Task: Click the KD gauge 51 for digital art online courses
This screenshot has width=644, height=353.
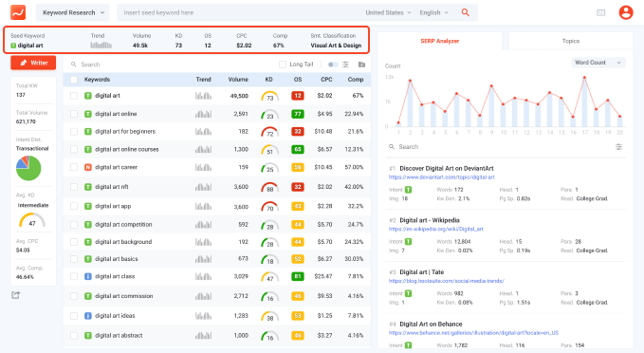Action: pos(270,150)
